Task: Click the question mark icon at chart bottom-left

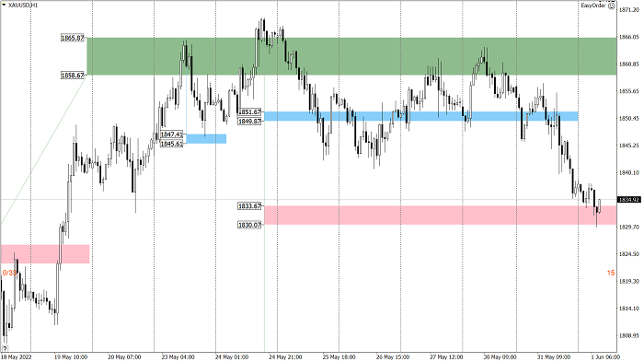Action: coord(5,349)
